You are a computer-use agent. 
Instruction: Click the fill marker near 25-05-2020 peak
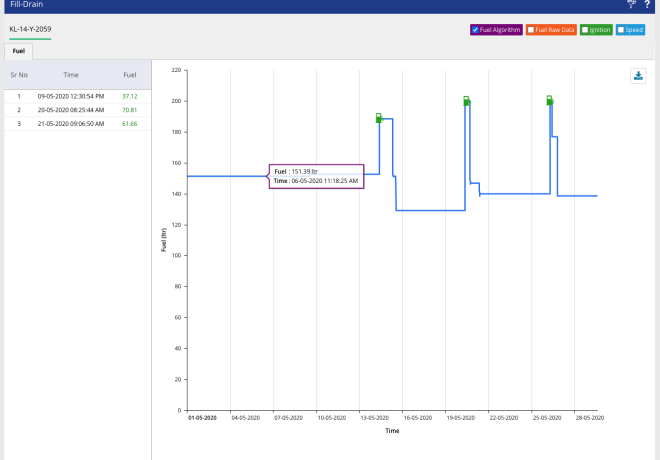(x=550, y=101)
